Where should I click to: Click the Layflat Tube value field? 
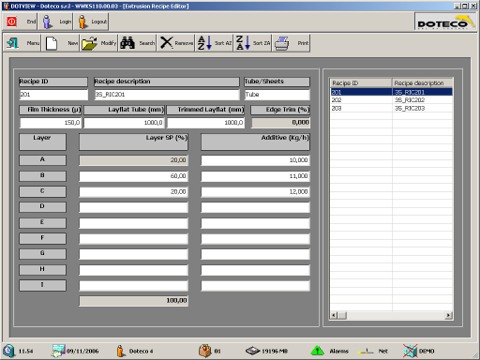124,123
